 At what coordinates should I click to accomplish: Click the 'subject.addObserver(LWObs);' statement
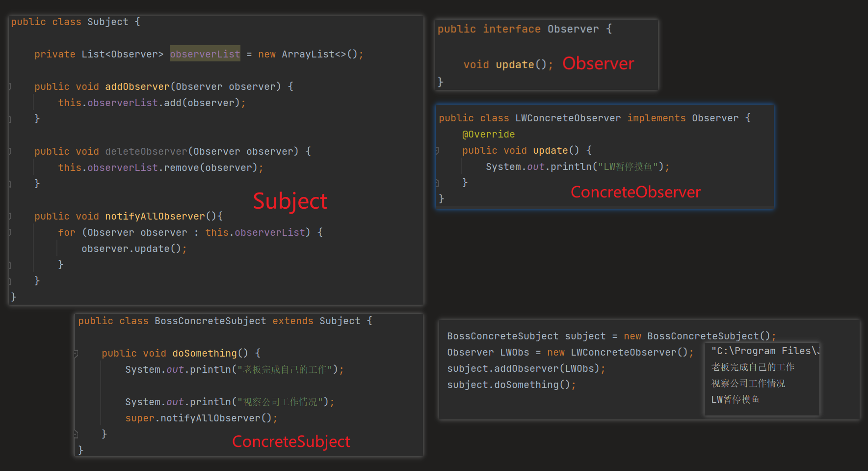(526, 368)
